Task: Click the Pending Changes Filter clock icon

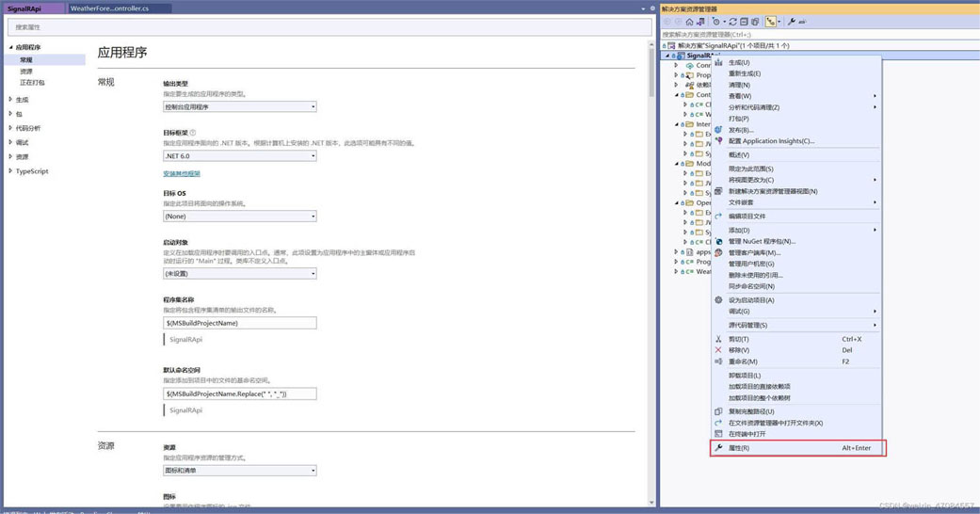Action: pyautogui.click(x=716, y=22)
